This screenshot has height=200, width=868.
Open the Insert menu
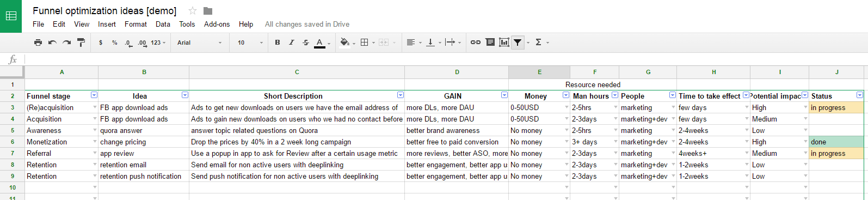107,24
